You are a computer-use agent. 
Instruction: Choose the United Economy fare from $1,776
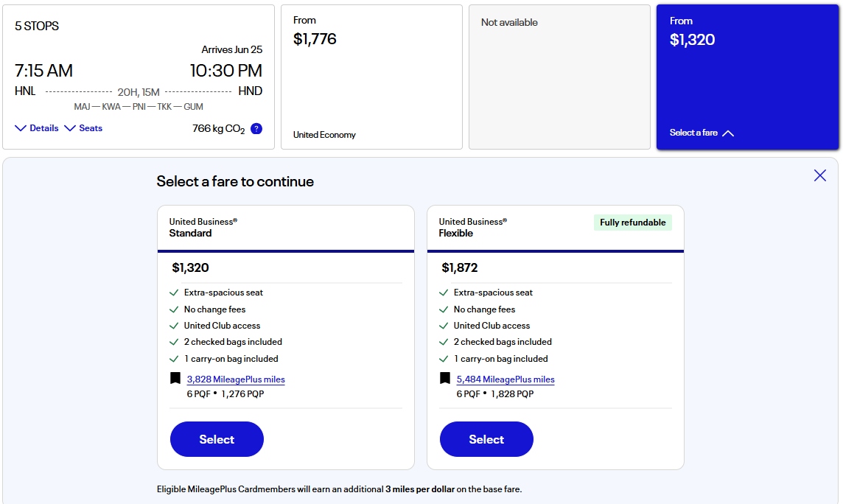(x=371, y=77)
